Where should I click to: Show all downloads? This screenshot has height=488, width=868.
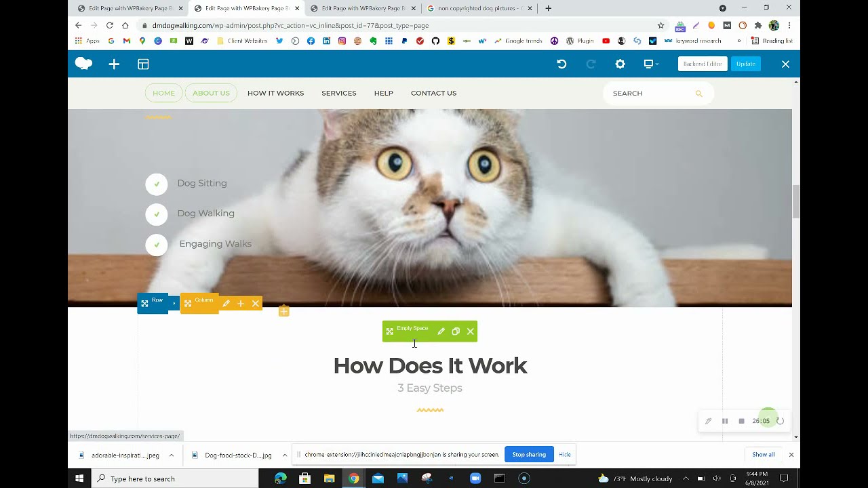pos(763,454)
